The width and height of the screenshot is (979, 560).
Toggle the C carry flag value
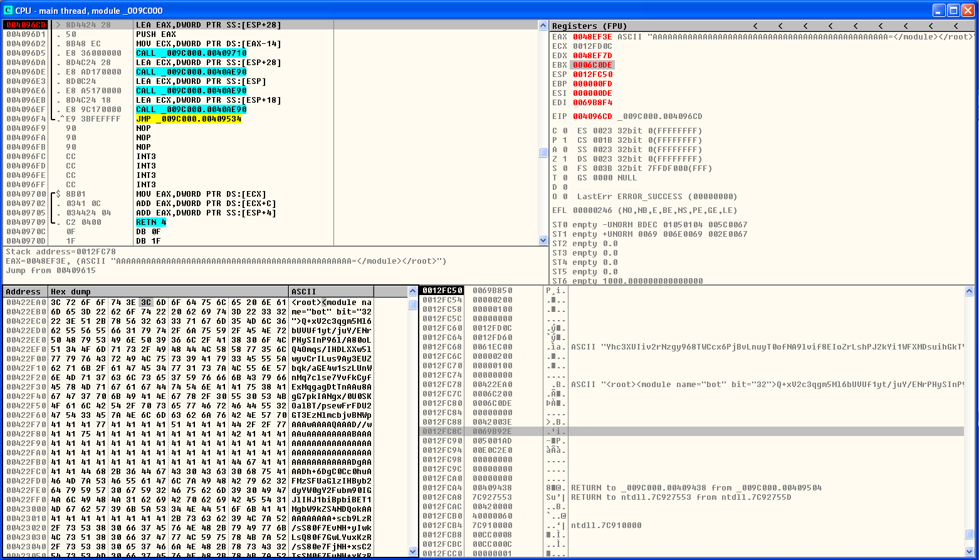point(565,131)
